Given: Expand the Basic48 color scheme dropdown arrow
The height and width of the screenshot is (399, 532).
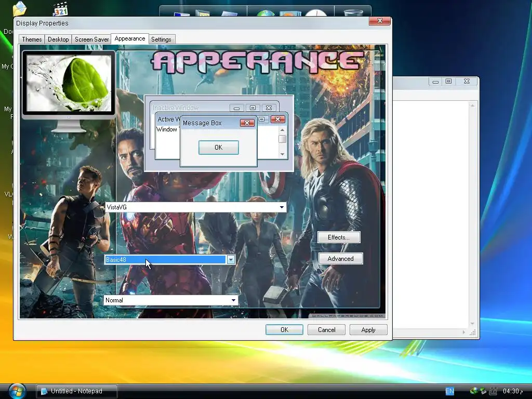Looking at the screenshot, I should click(231, 260).
